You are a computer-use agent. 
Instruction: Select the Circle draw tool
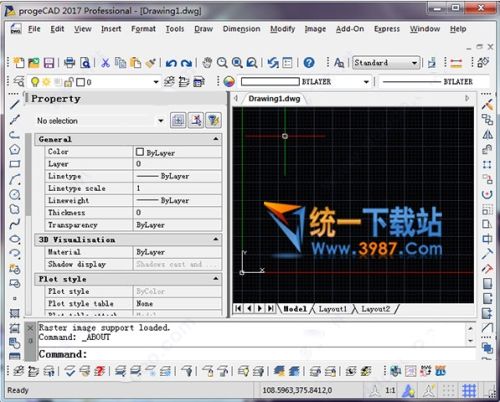click(15, 194)
